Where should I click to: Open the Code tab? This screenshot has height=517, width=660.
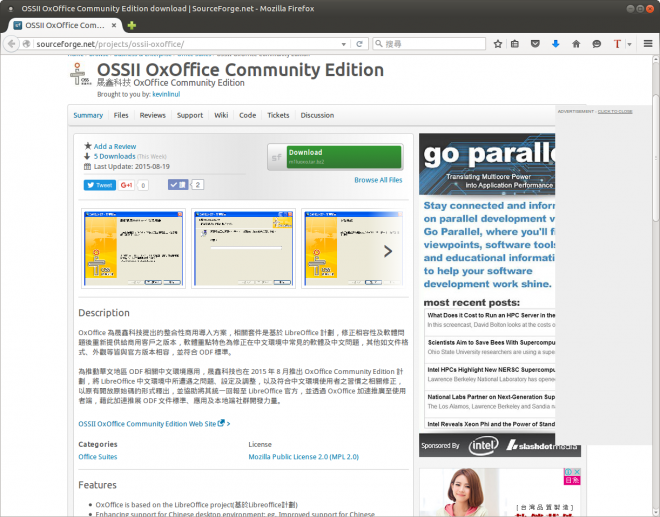[x=248, y=115]
